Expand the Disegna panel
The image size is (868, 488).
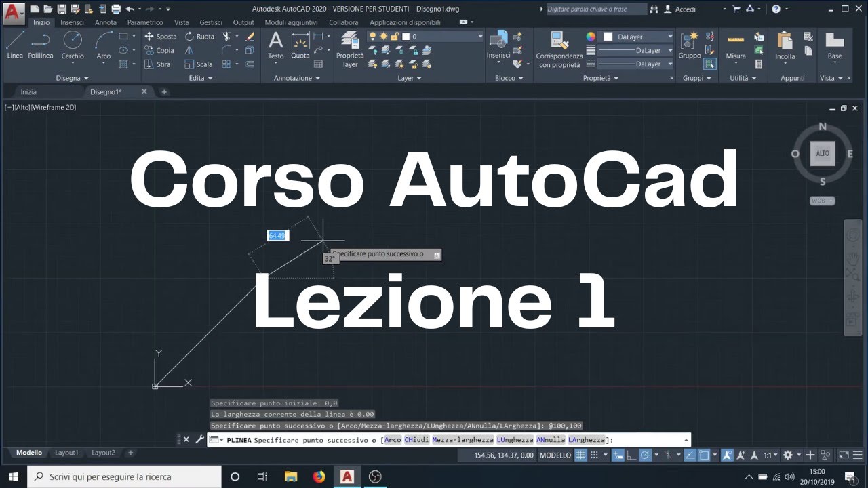[73, 78]
